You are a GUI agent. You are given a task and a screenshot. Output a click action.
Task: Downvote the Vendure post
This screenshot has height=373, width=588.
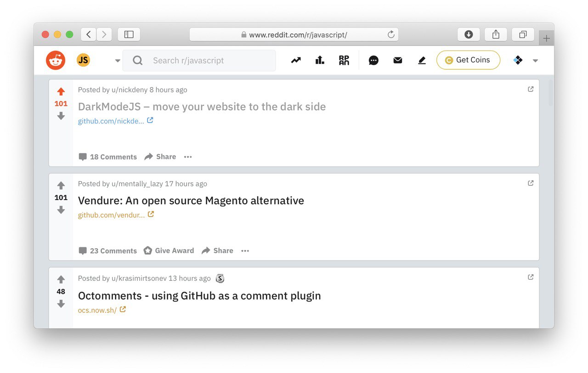[x=61, y=210]
